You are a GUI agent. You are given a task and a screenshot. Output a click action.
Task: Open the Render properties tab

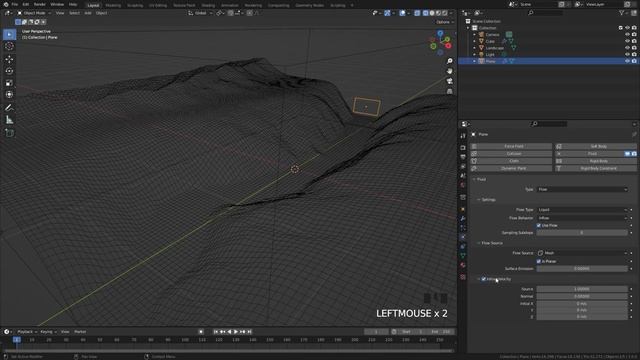(463, 147)
